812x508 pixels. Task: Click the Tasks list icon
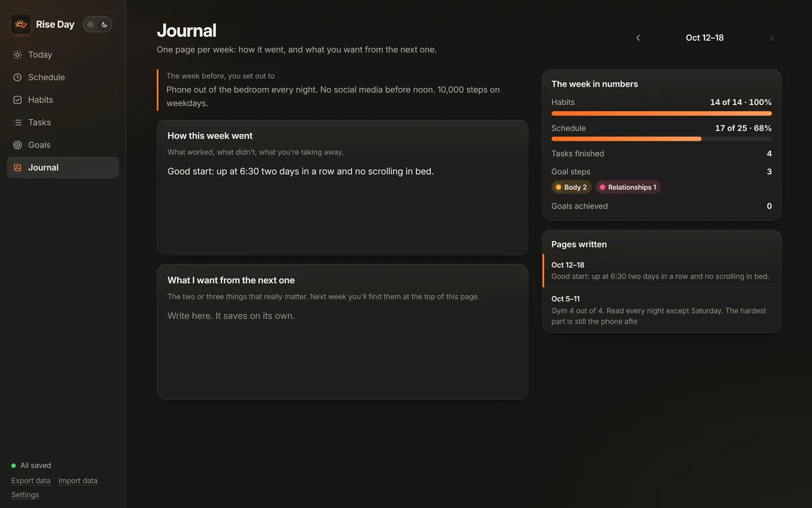tap(18, 123)
